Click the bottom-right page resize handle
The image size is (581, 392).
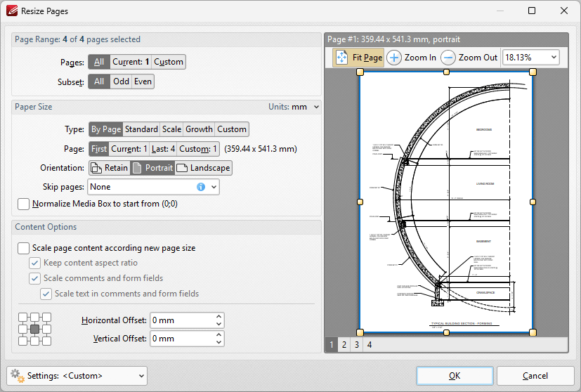tap(533, 332)
